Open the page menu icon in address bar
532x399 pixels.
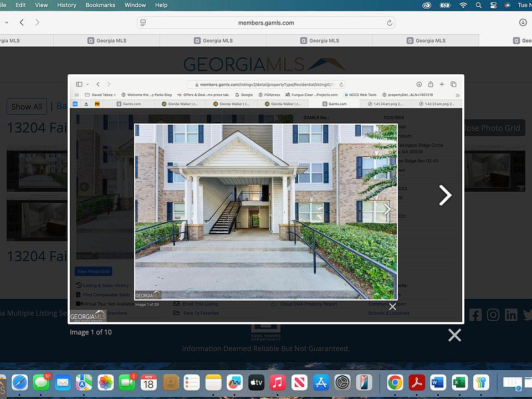143,23
